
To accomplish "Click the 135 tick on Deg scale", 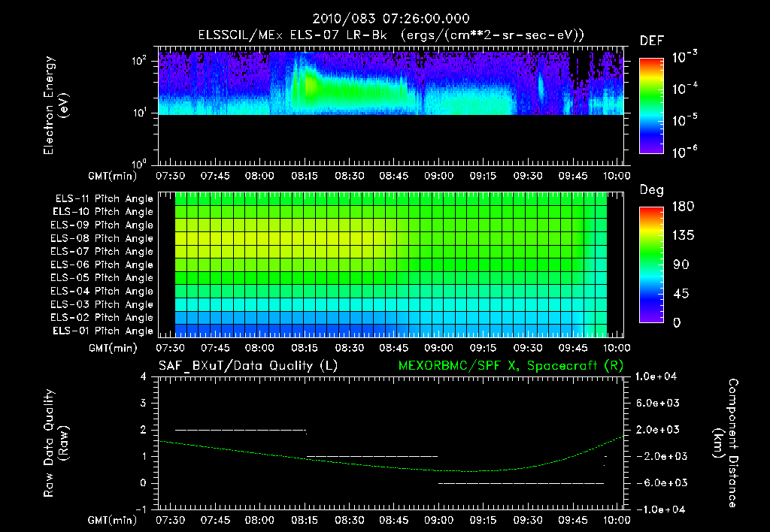I will click(683, 236).
